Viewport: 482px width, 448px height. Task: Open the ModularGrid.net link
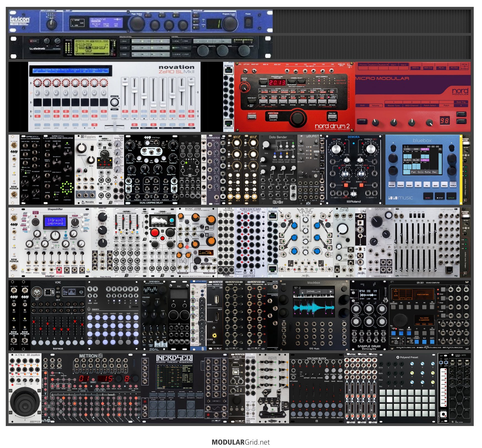[241, 442]
